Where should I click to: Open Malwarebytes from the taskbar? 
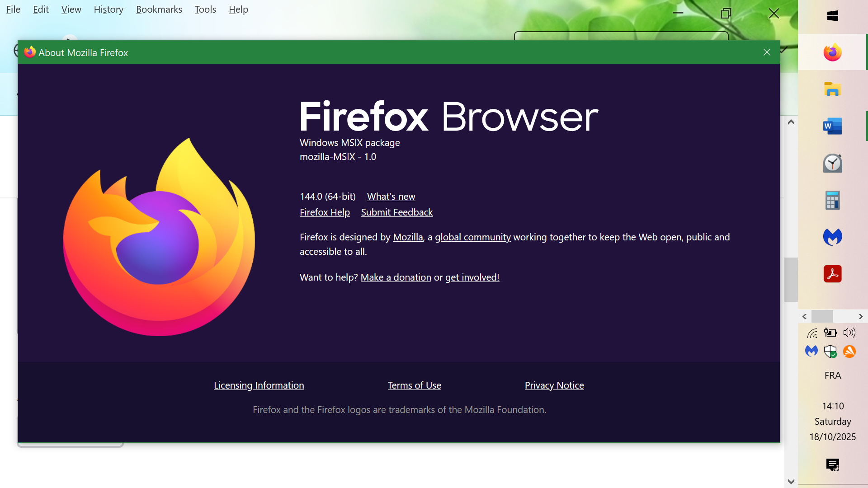[832, 237]
